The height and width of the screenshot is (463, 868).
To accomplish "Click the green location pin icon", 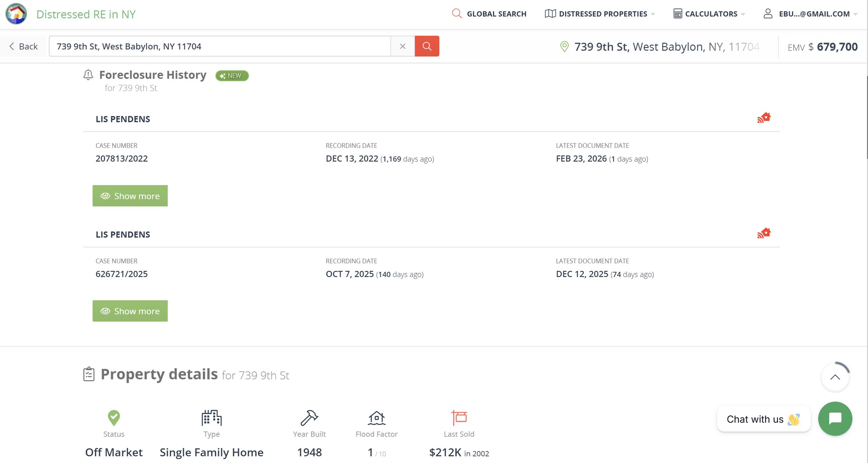I will (x=564, y=46).
